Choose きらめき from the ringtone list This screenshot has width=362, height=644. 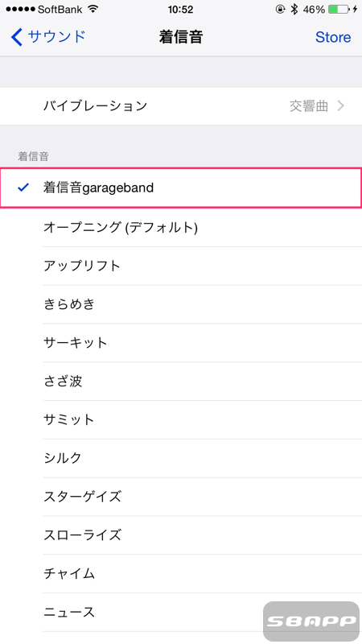[181, 304]
